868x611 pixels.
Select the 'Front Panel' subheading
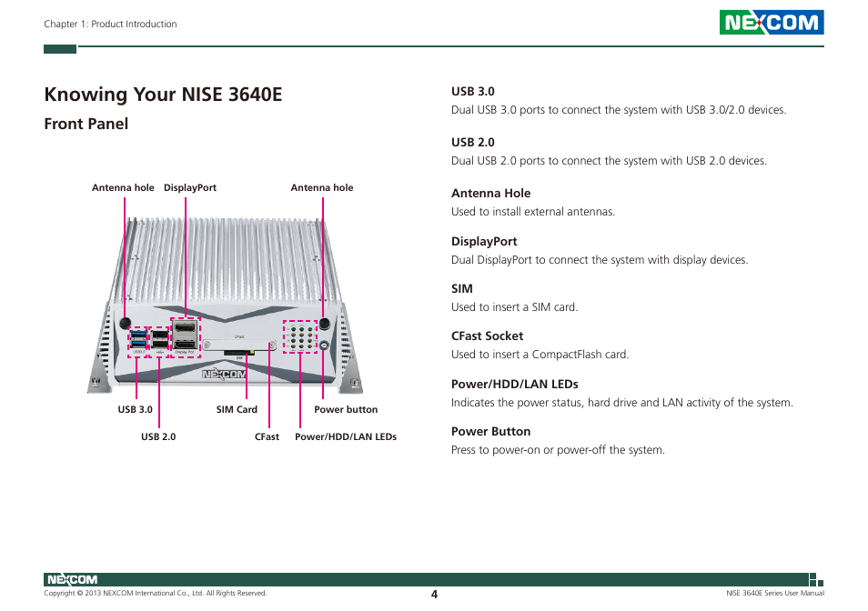86,124
